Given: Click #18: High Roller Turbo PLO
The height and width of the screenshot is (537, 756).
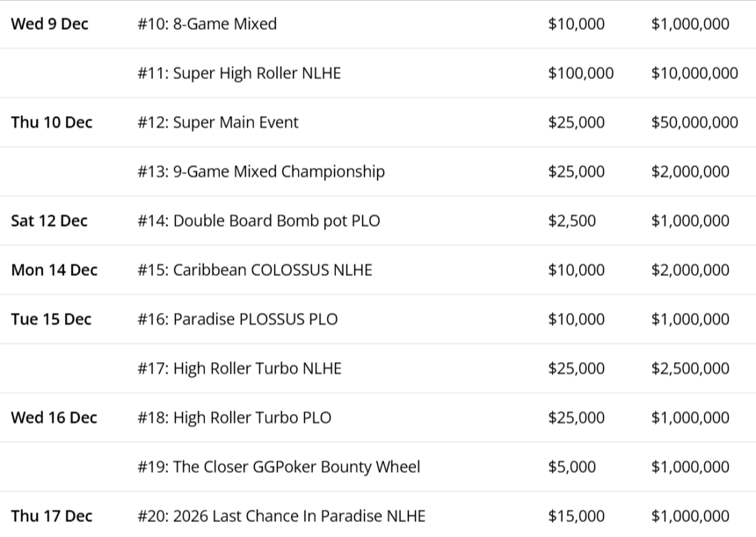Looking at the screenshot, I should [x=235, y=418].
